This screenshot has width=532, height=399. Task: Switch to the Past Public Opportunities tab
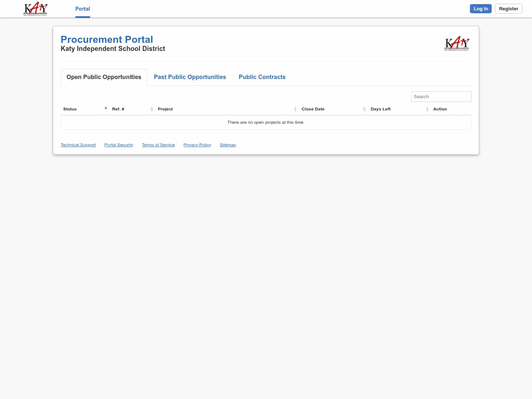click(190, 77)
